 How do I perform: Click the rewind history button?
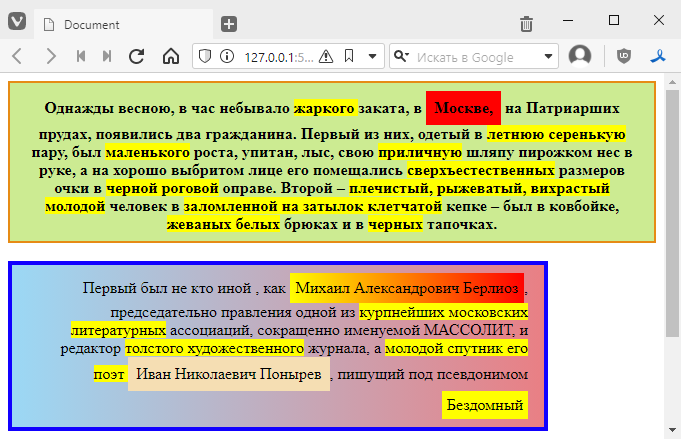click(x=81, y=56)
